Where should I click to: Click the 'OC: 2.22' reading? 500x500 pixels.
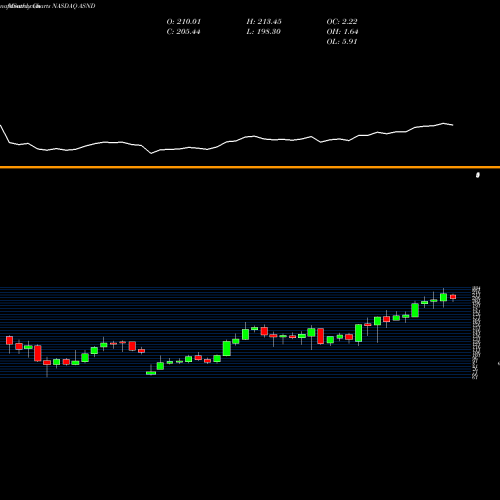pos(342,22)
